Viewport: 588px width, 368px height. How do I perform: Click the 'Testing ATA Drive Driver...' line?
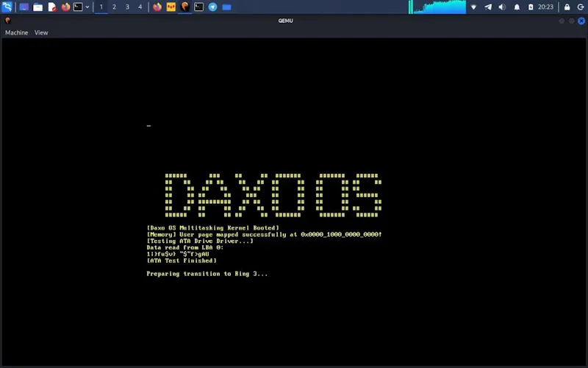click(x=200, y=241)
